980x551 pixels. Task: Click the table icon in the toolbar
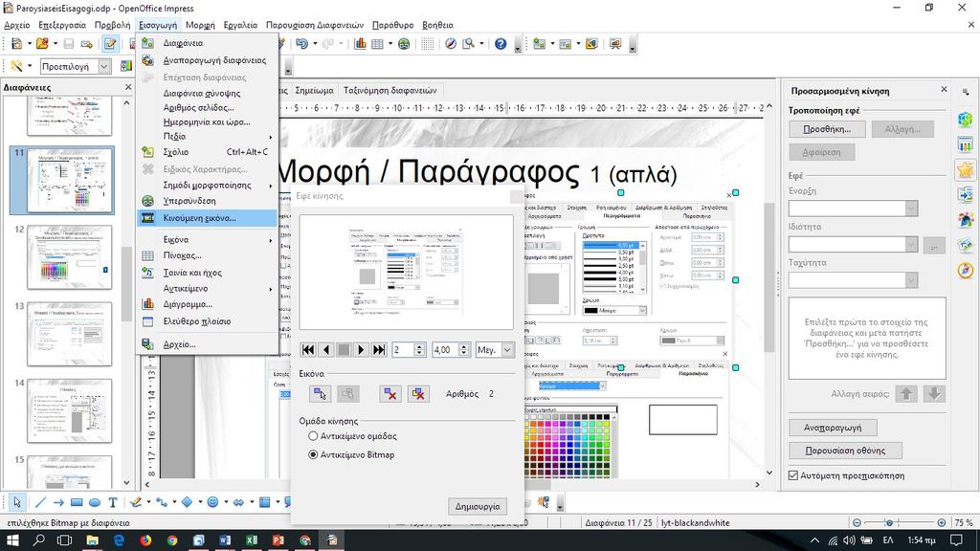[377, 44]
